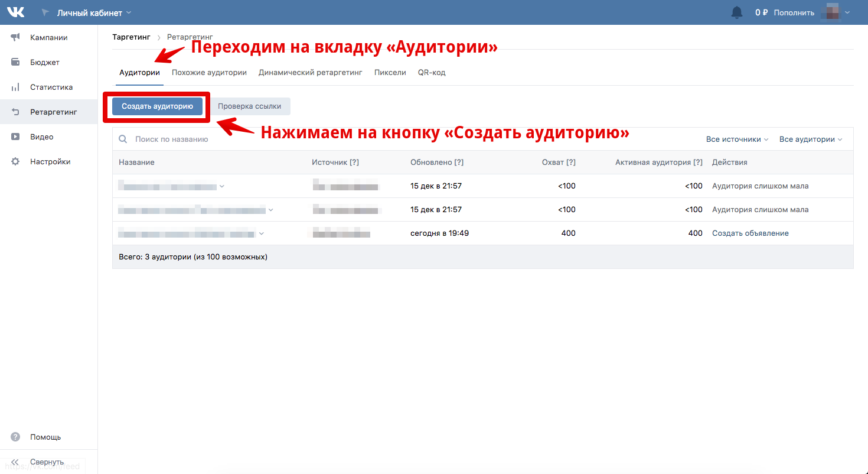Click the Охват [?] column header
The image size is (868, 474).
pos(559,163)
